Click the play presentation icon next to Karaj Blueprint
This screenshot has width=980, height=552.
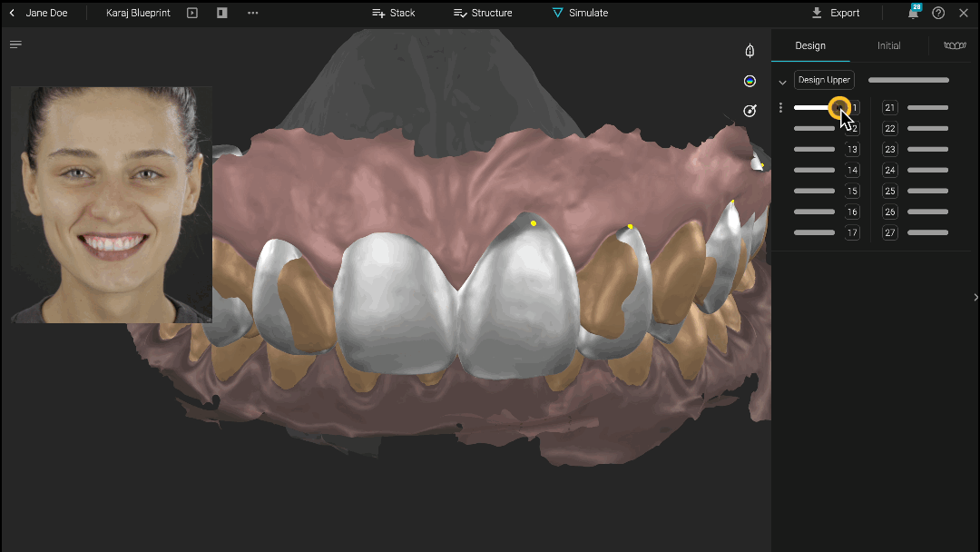tap(192, 13)
